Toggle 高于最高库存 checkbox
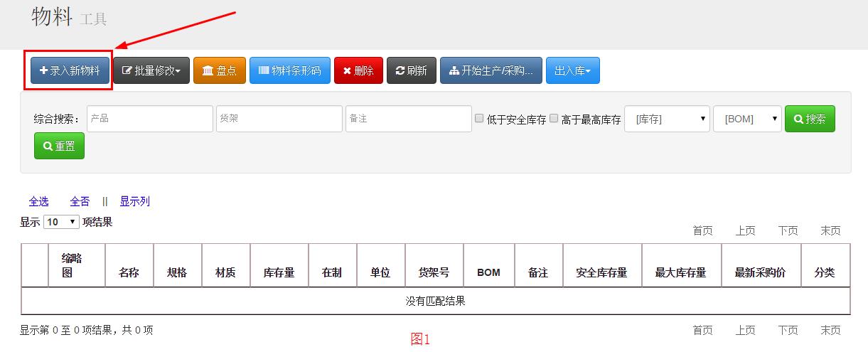Image resolution: width=868 pixels, height=352 pixels. [x=554, y=118]
